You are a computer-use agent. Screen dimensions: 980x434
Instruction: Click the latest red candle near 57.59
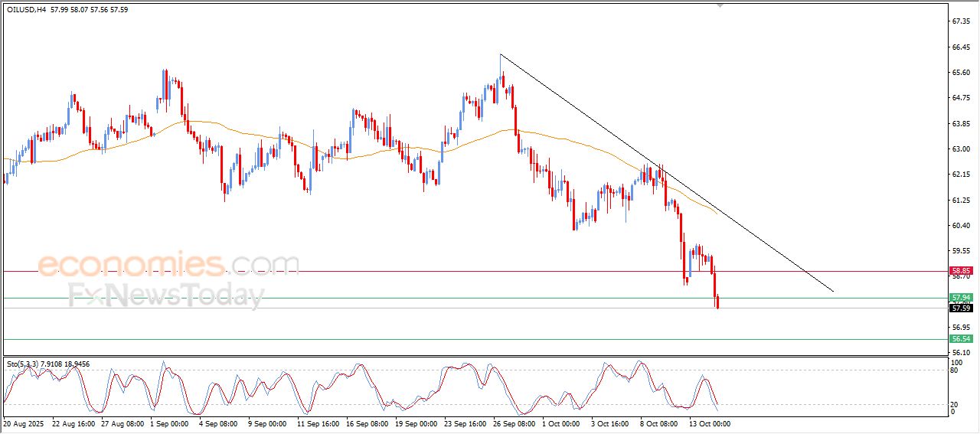[x=717, y=304]
